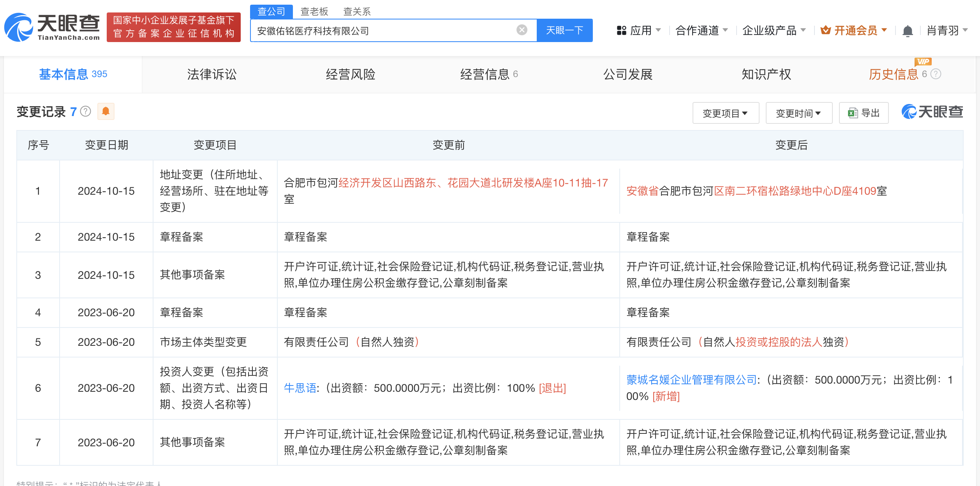Click the 变更后 column header
The height and width of the screenshot is (486, 980).
pyautogui.click(x=791, y=145)
